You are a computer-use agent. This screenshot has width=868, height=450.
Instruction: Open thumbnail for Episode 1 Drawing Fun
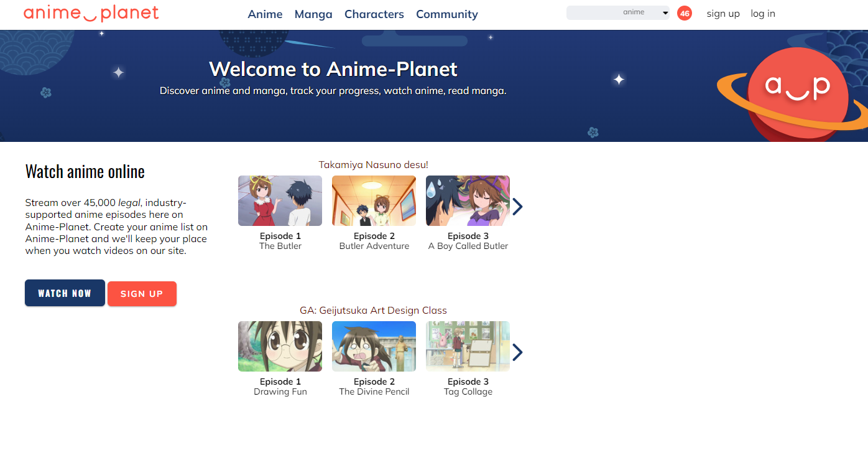280,346
